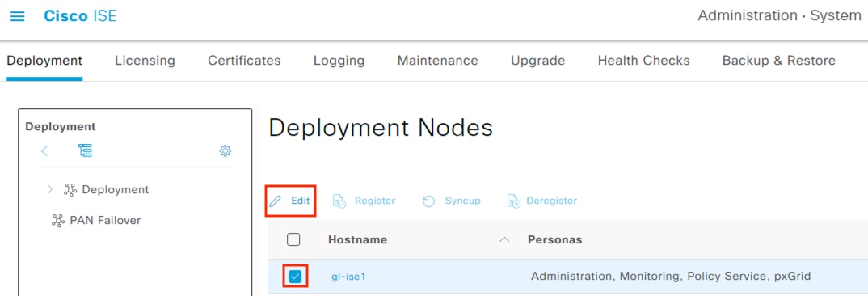Click the tree view icon in Deployment panel

[85, 150]
